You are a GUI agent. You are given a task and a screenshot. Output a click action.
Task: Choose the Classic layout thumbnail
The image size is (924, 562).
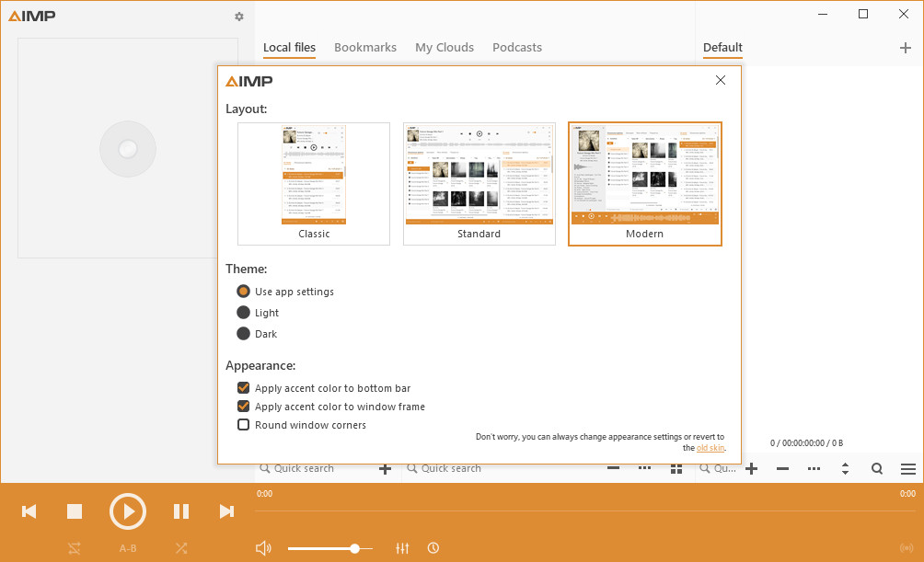click(x=314, y=184)
